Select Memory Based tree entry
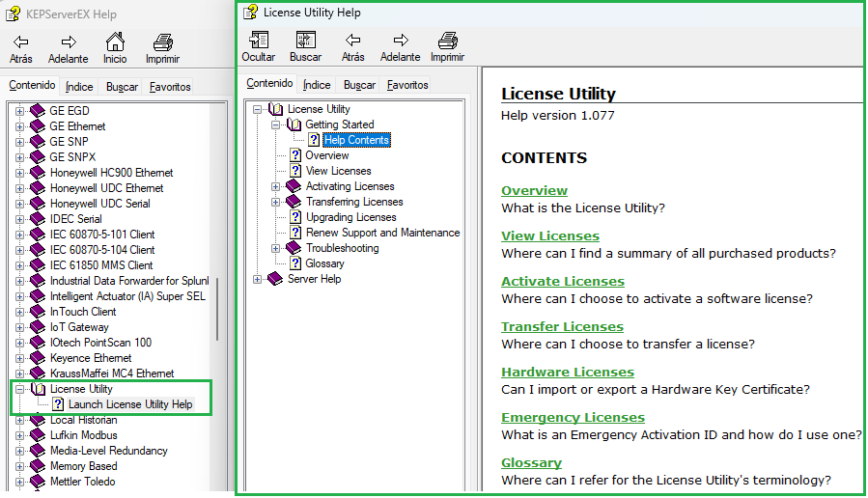The height and width of the screenshot is (498, 868). point(84,466)
